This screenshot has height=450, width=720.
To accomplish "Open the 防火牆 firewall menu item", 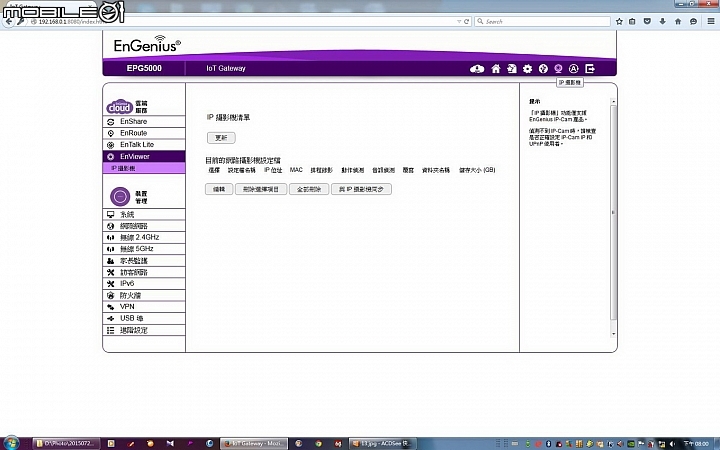I will coord(144,295).
